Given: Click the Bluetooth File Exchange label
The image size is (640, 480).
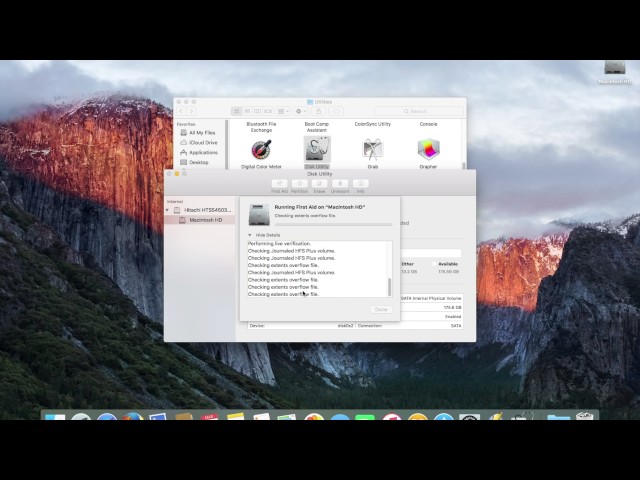Looking at the screenshot, I should pyautogui.click(x=261, y=127).
